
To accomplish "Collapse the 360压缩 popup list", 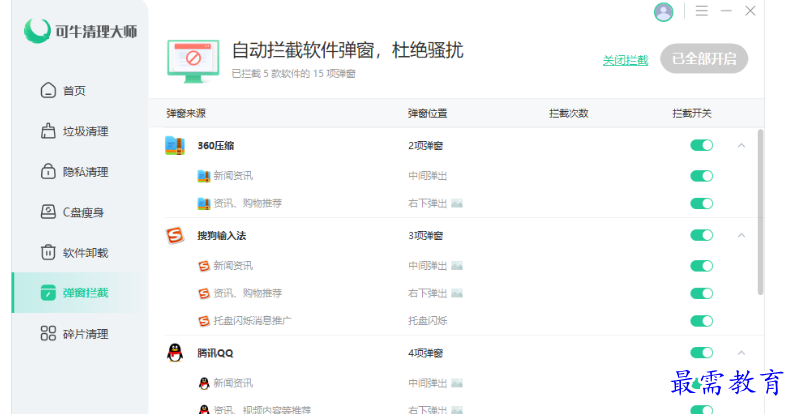I will tap(741, 145).
